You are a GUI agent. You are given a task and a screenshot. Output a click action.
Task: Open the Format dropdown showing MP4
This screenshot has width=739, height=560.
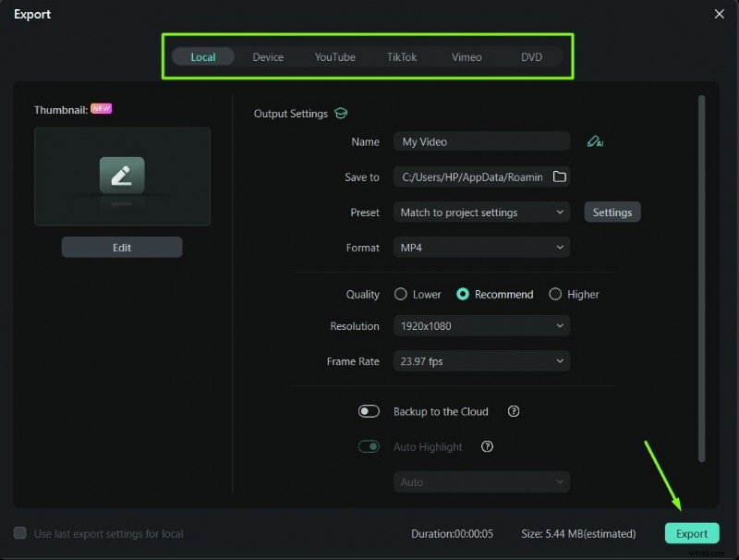tap(480, 247)
